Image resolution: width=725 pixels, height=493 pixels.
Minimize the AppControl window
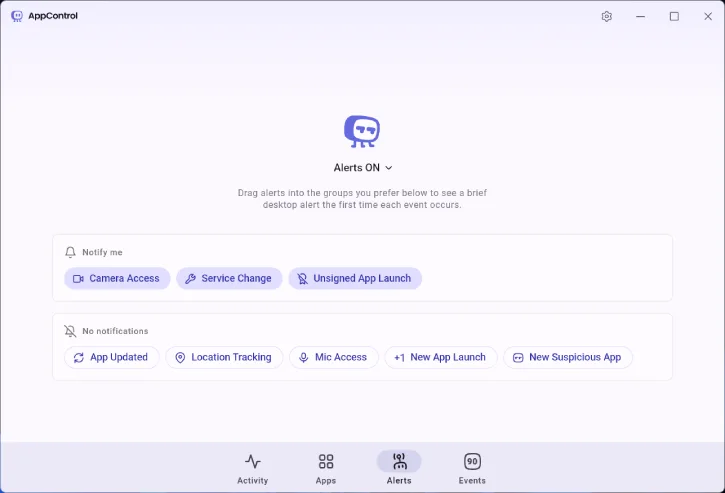(x=640, y=17)
